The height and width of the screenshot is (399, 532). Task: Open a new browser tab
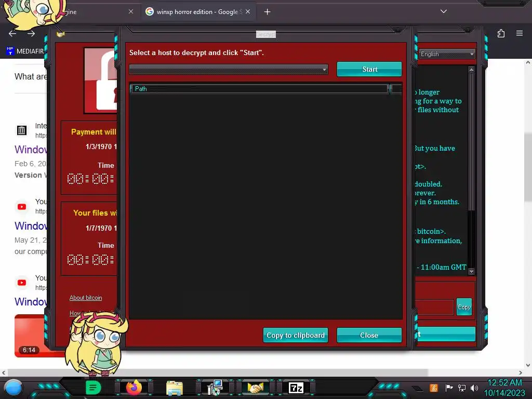[268, 12]
